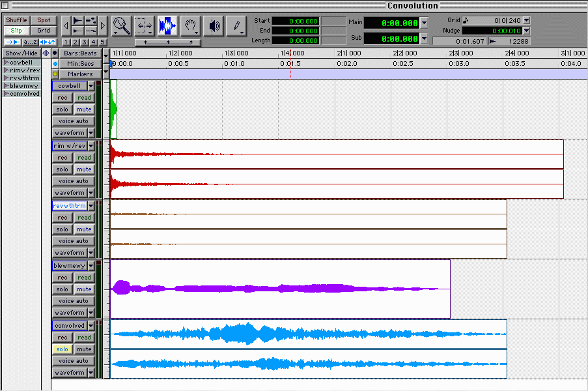588x391 pixels.
Task: Select the purple blewmewy waveform region
Action: coord(280,289)
